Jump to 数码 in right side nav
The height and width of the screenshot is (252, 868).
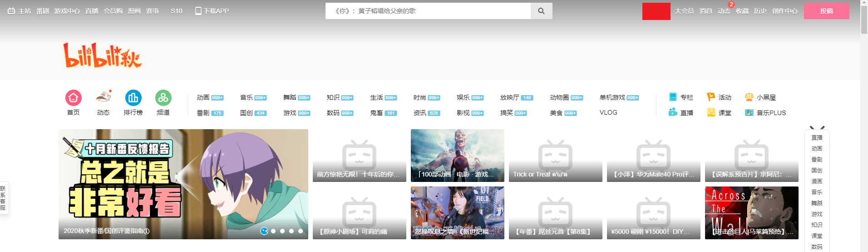click(x=817, y=247)
